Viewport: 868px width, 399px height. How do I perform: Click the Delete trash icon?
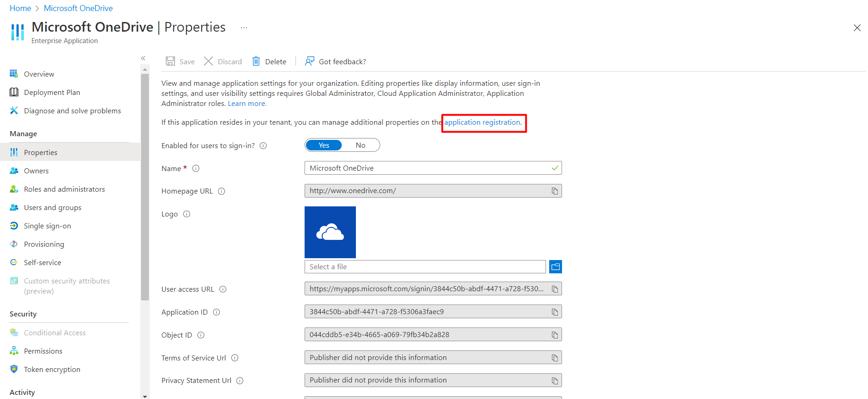(x=256, y=61)
